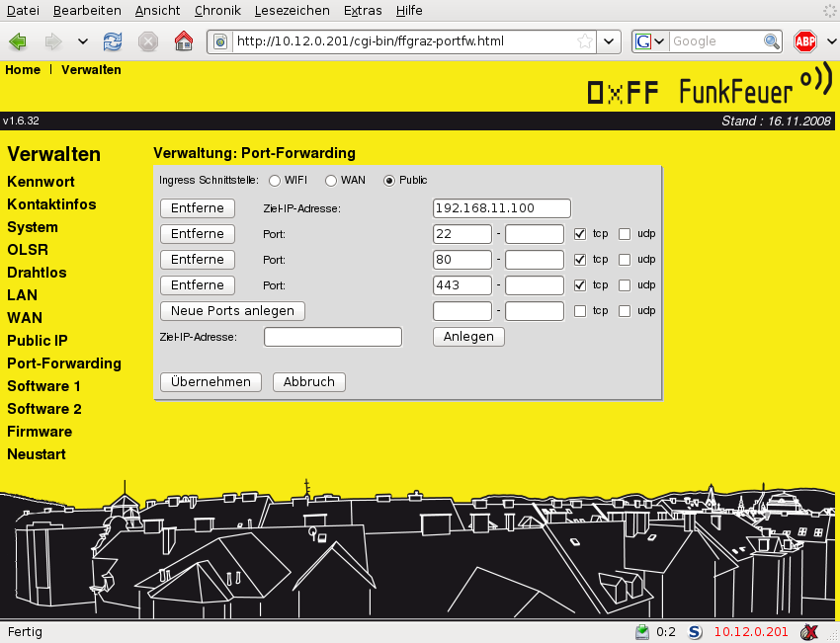This screenshot has height=643, width=840.
Task: Open the Lesezeichen menu
Action: 292,10
